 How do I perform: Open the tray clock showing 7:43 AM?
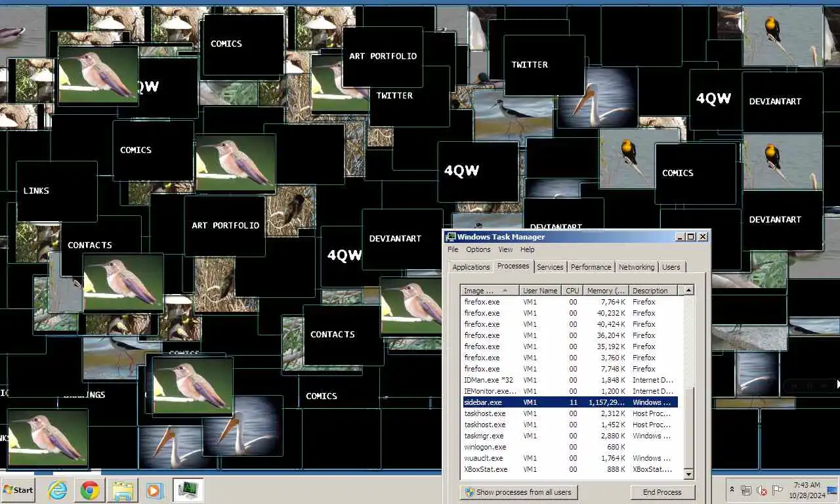click(x=807, y=490)
